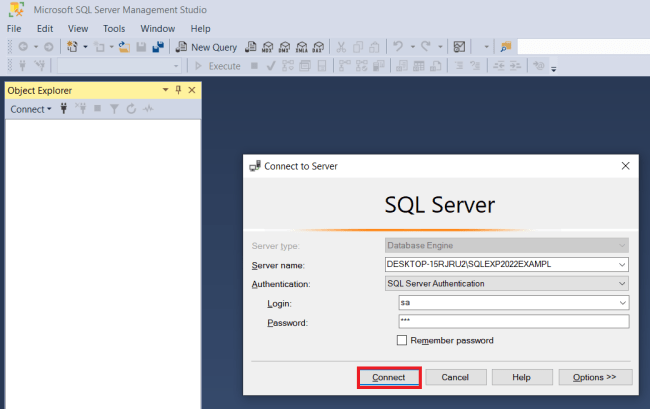The height and width of the screenshot is (409, 650).
Task: Click the Save floppy disk icon
Action: pyautogui.click(x=141, y=47)
